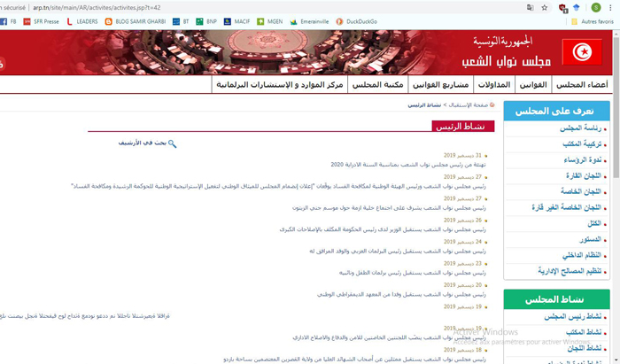Open 26 ديسمبر article about الإصلاحات الكبرى
Viewport: 620px width, 364px height.
point(383,229)
